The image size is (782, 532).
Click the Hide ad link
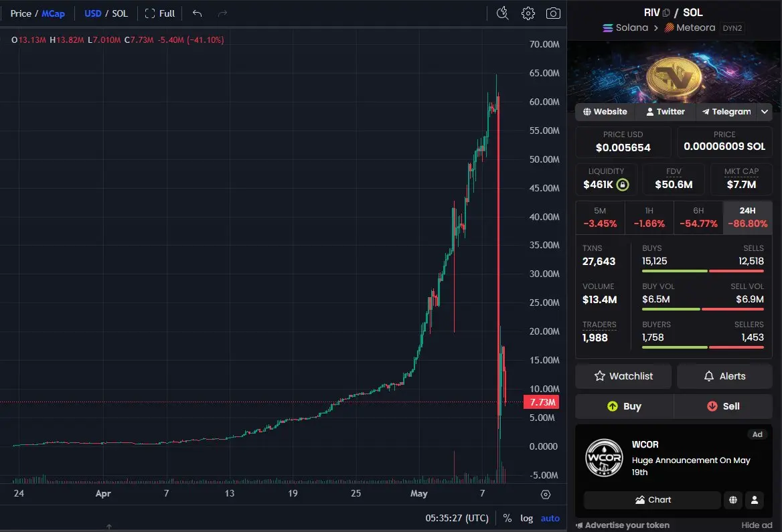click(x=757, y=525)
